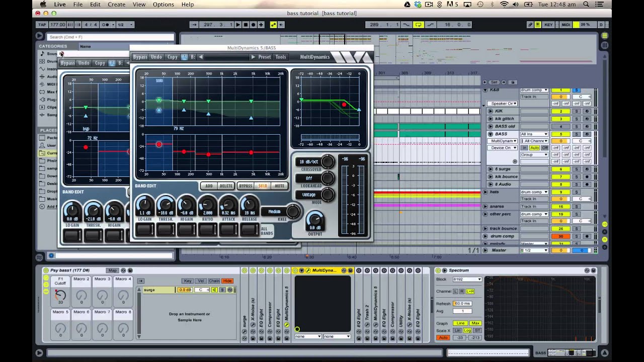Viewport: 644px width, 362px height.
Task: Toggle the Spectrum device activator icon
Action: pos(438,270)
